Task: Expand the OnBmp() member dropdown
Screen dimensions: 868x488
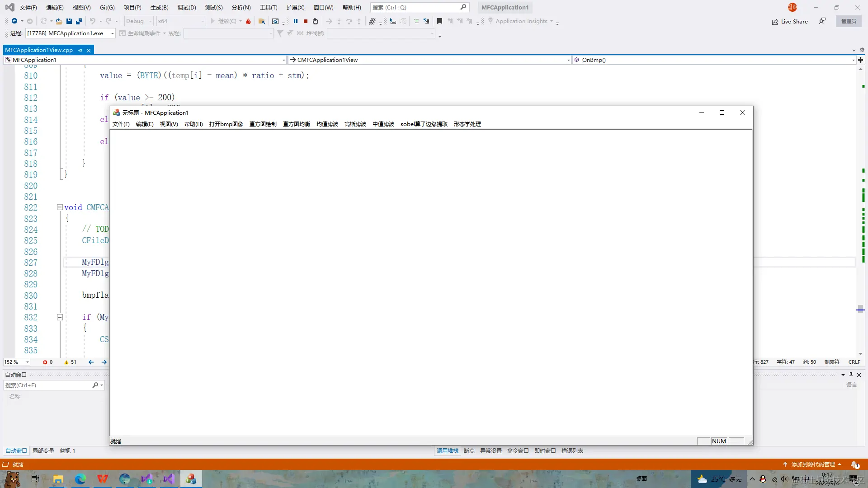Action: pyautogui.click(x=853, y=60)
